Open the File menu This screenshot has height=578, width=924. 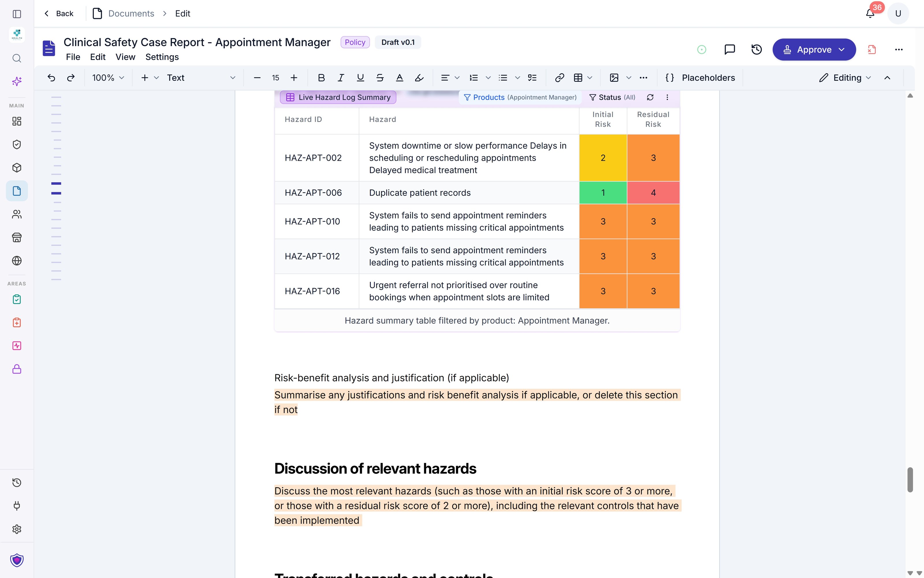click(x=73, y=57)
